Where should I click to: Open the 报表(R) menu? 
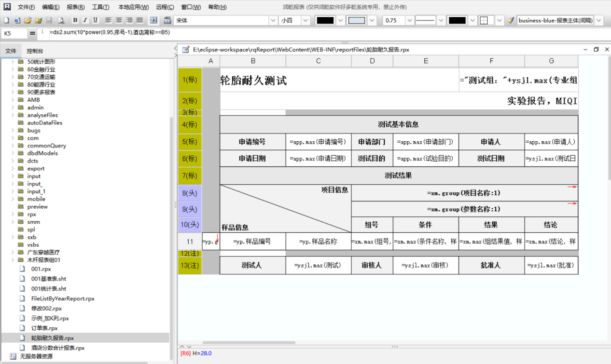pyautogui.click(x=76, y=7)
